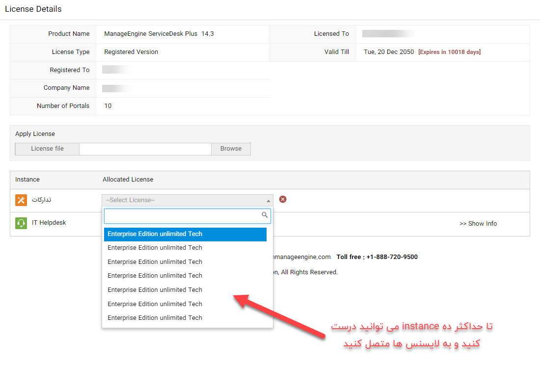Remove license with the red X icon
Screen dimensions: 540x392
pos(283,199)
